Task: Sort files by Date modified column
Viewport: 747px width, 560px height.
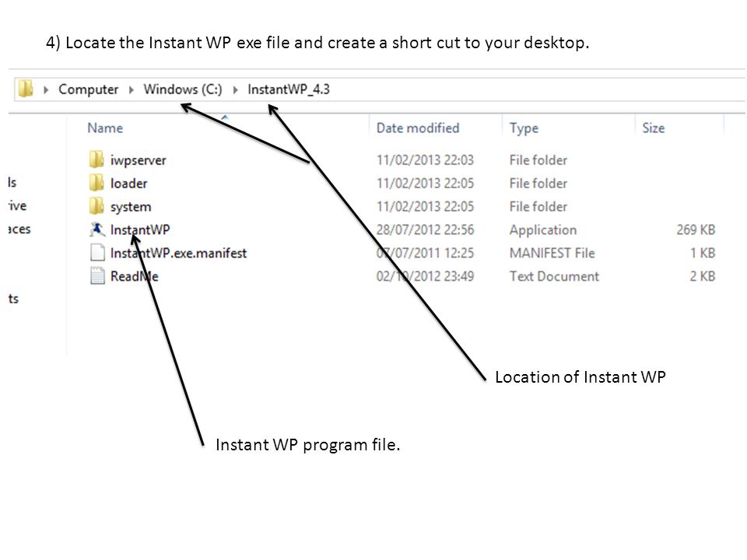Action: pos(418,128)
